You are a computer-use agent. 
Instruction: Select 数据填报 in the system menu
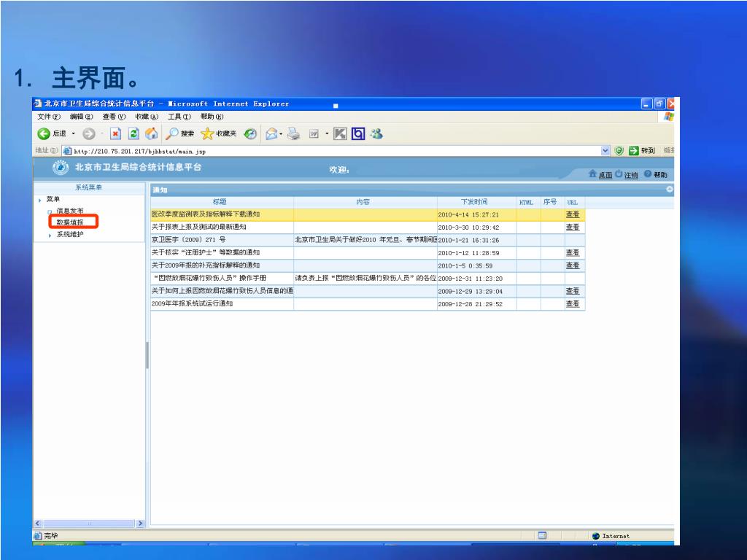coord(70,222)
